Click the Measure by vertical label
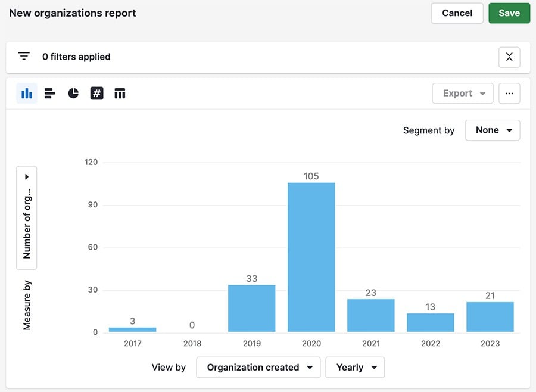Image resolution: width=536 pixels, height=392 pixels. coord(26,304)
